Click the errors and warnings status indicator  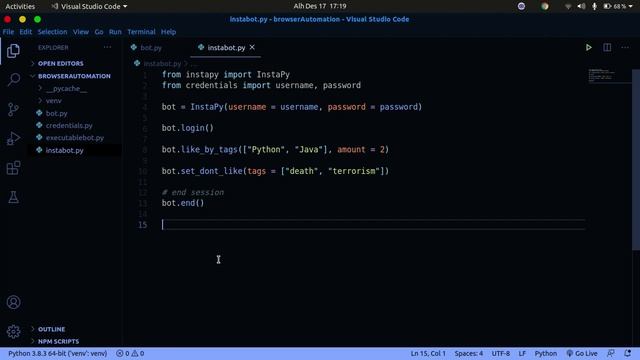click(130, 353)
